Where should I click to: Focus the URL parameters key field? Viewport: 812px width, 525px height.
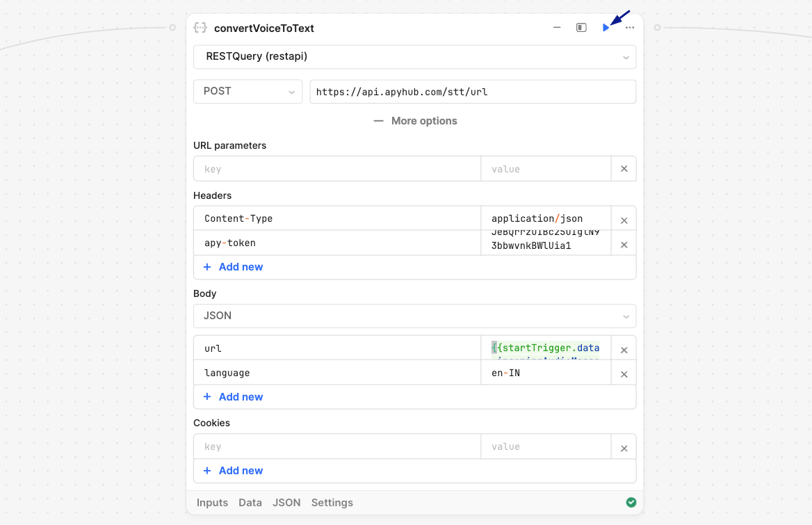tap(337, 169)
